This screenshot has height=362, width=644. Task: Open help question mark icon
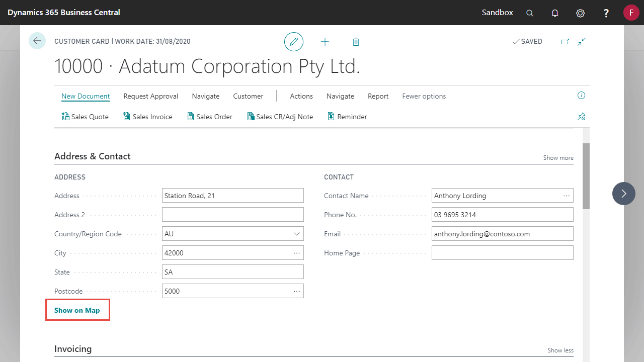[x=606, y=13]
